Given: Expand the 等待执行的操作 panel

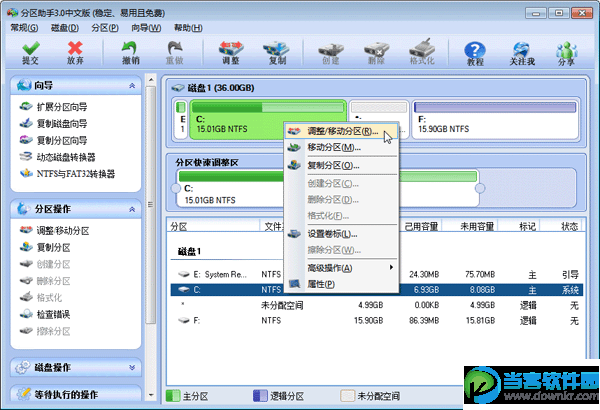Looking at the screenshot, I should [x=76, y=394].
